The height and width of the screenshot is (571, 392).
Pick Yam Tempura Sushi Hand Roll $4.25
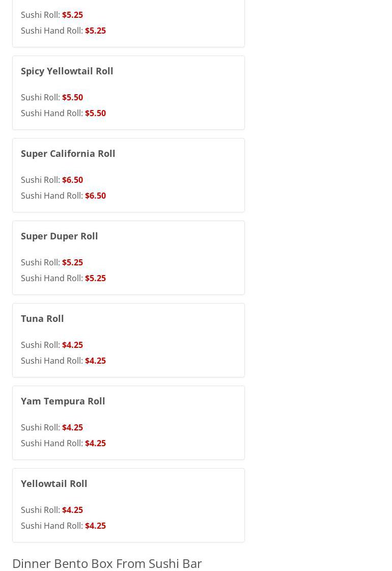click(x=95, y=443)
